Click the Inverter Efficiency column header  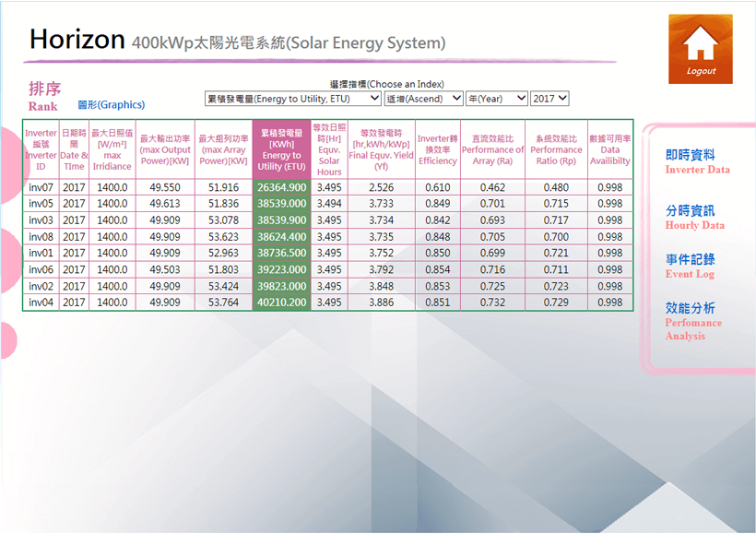point(437,149)
